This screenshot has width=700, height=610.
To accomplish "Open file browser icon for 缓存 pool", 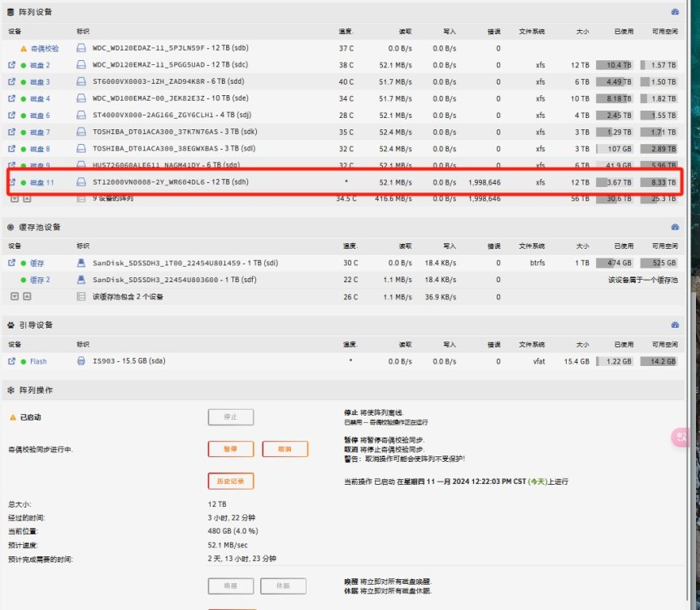I will point(11,263).
